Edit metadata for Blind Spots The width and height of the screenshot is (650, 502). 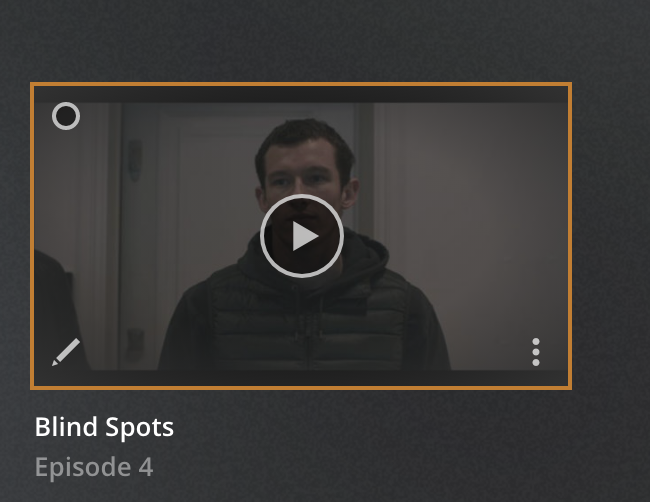[66, 352]
